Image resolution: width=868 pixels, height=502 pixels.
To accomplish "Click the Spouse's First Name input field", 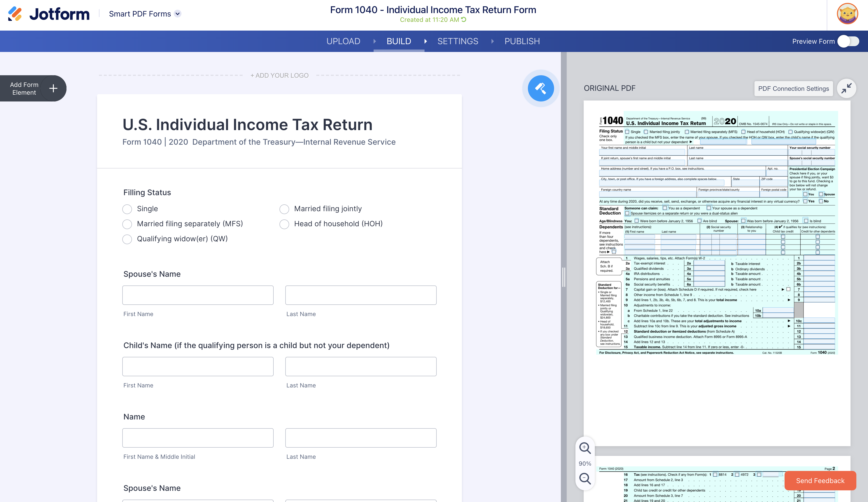I will (x=198, y=295).
